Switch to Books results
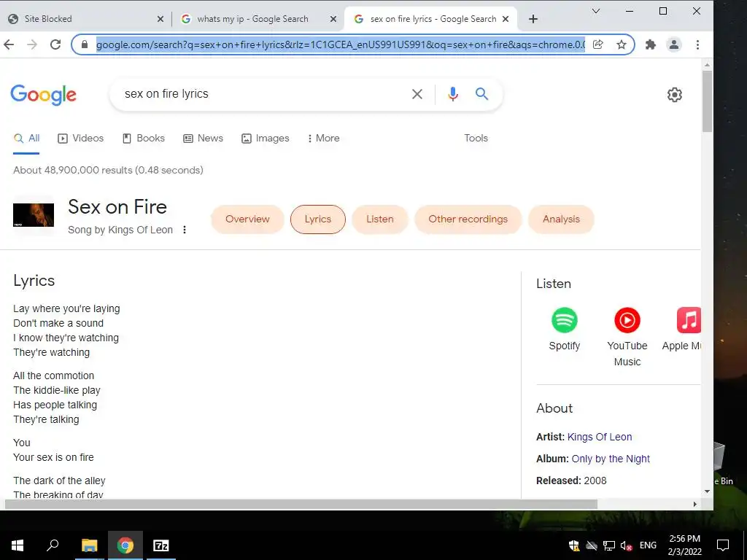 tap(144, 138)
